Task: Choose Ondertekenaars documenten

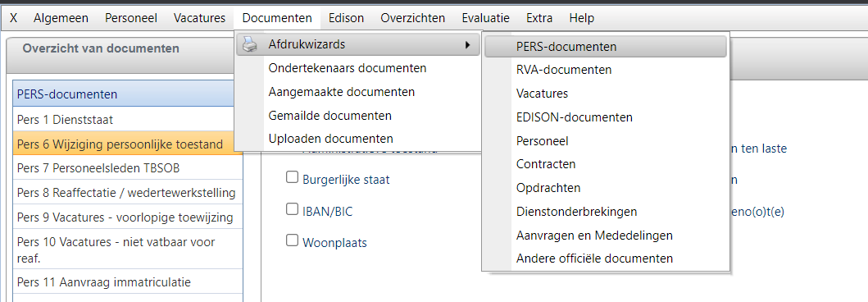Action: coord(357,68)
